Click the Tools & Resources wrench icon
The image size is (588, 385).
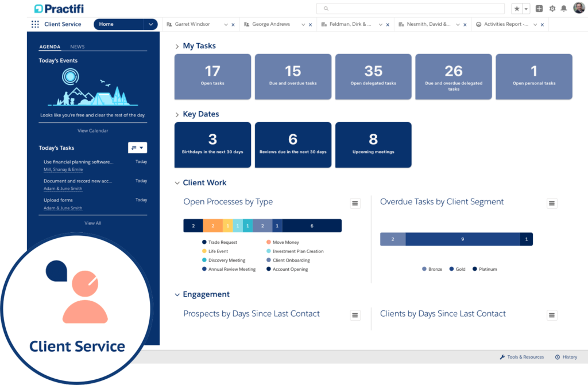[501, 356]
